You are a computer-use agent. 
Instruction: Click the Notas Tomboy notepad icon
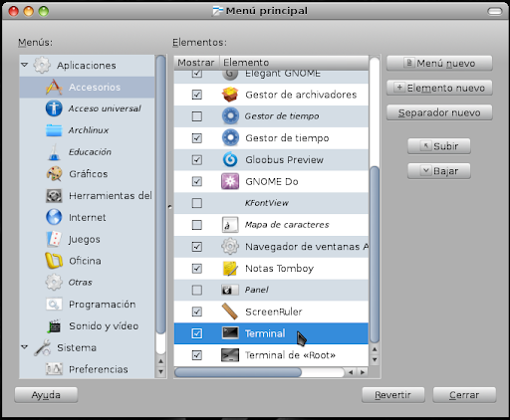(x=230, y=269)
